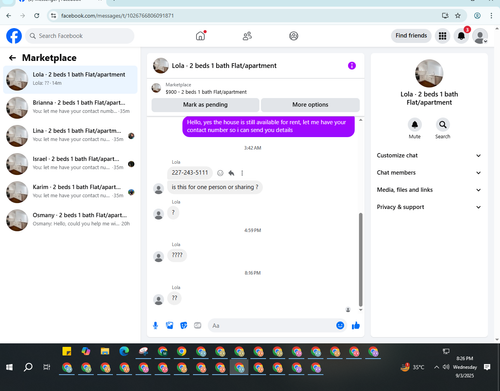The height and width of the screenshot is (391, 500).
Task: Open Task View on the taskbar
Action: tap(47, 367)
